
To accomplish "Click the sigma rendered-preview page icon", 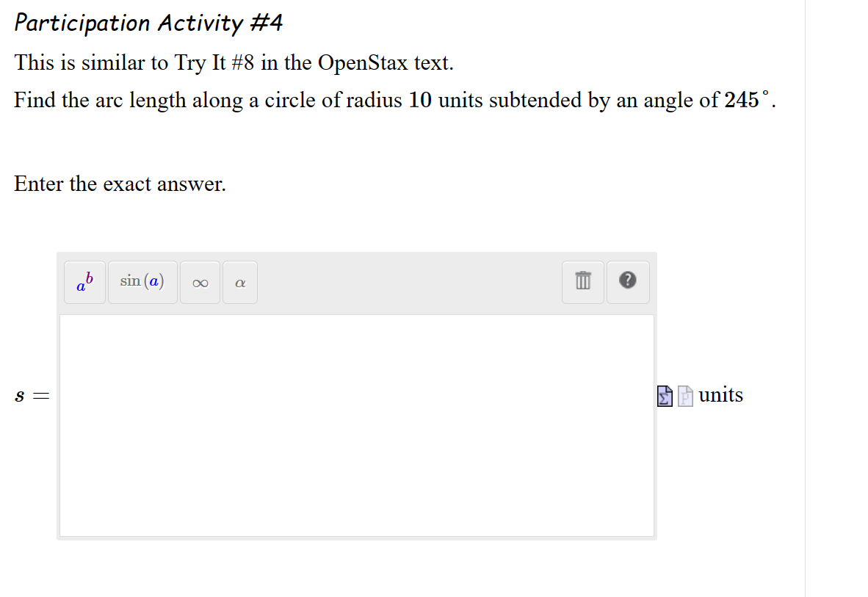I will (664, 395).
